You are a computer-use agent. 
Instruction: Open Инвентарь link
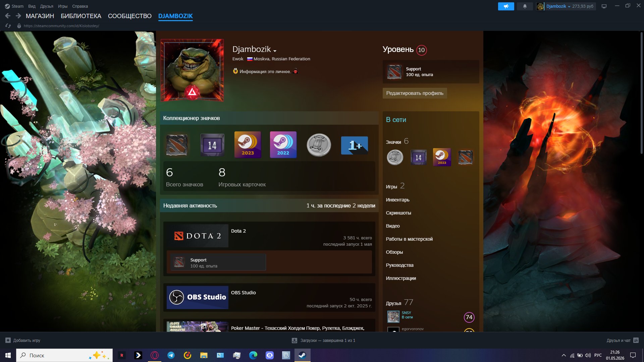pos(397,200)
